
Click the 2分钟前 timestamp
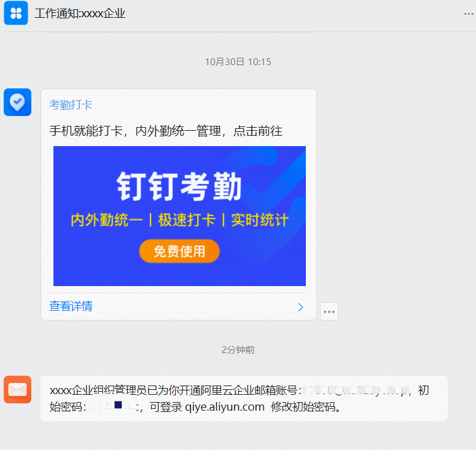(238, 350)
